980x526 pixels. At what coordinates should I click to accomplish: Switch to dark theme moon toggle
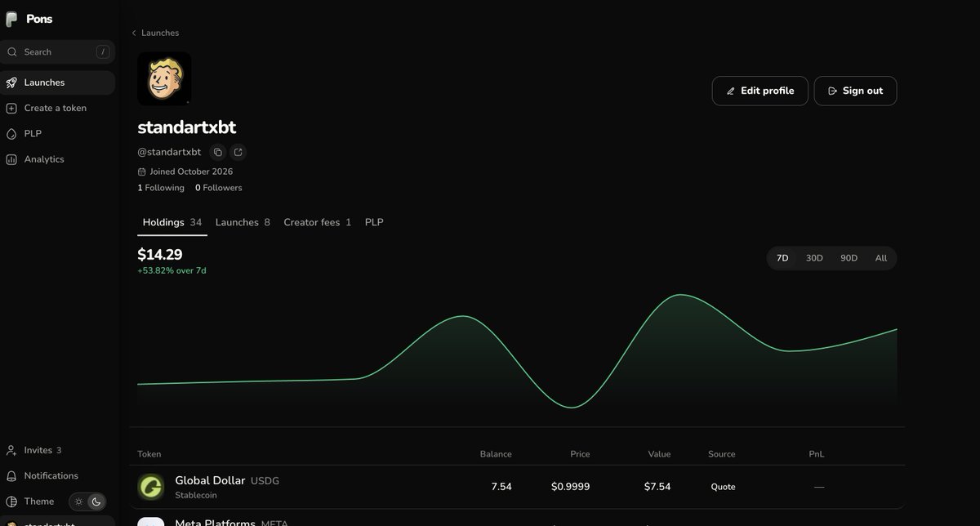click(x=96, y=501)
